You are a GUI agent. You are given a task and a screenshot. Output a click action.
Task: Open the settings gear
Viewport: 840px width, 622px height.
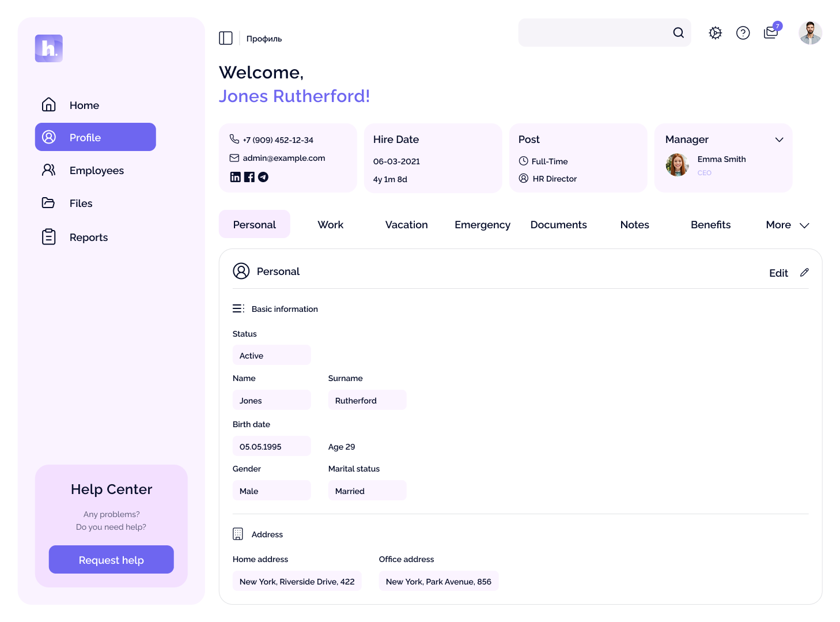click(715, 33)
